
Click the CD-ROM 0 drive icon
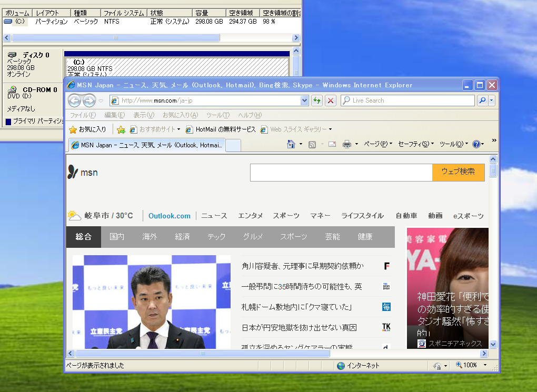pyautogui.click(x=12, y=89)
